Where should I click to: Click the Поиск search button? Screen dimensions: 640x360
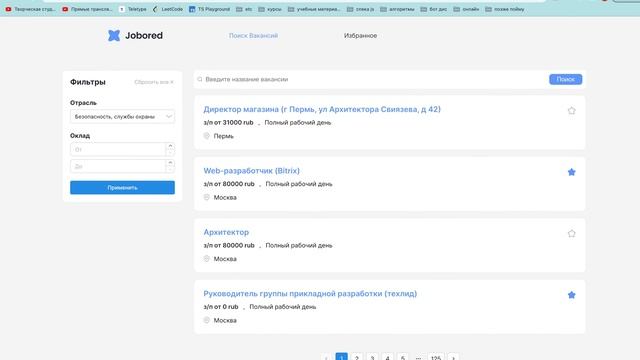pos(566,79)
